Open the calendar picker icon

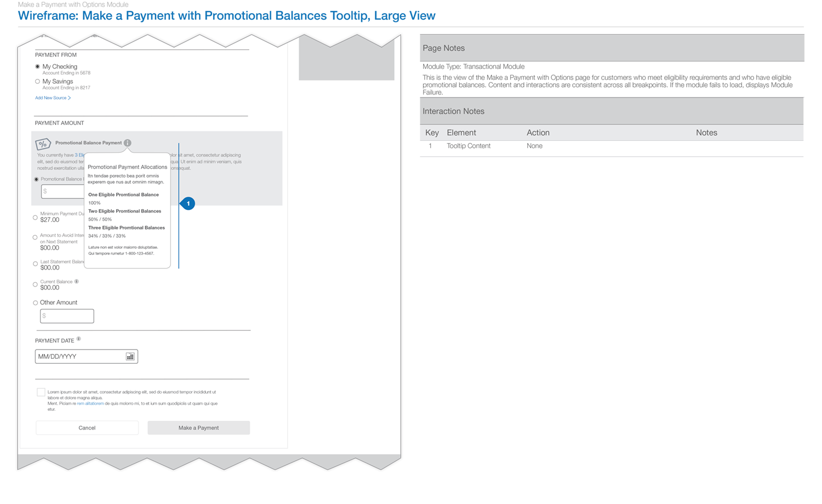coord(130,357)
